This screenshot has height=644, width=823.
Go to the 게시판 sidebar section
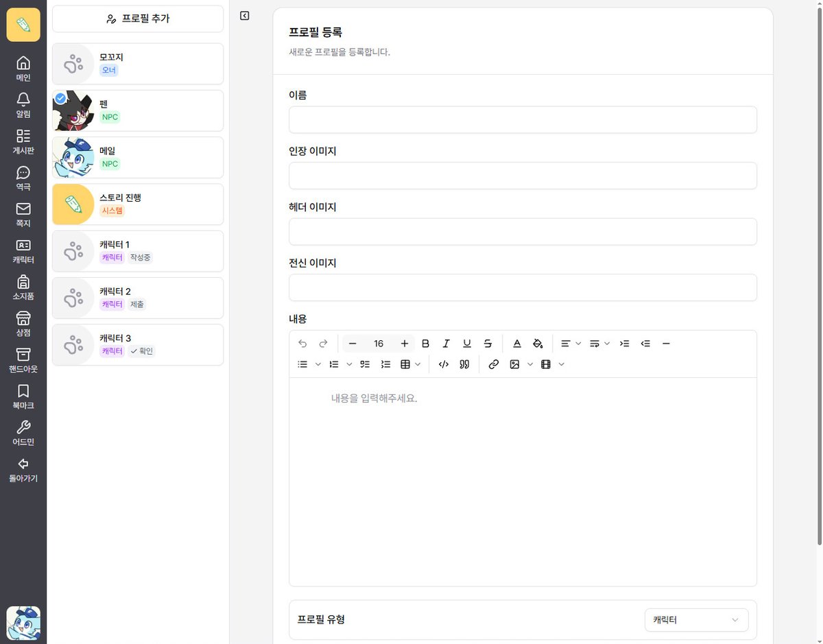[23, 141]
